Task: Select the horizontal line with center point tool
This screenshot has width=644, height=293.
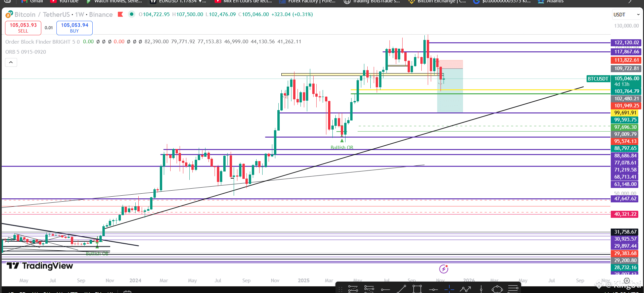Action: pos(433,289)
